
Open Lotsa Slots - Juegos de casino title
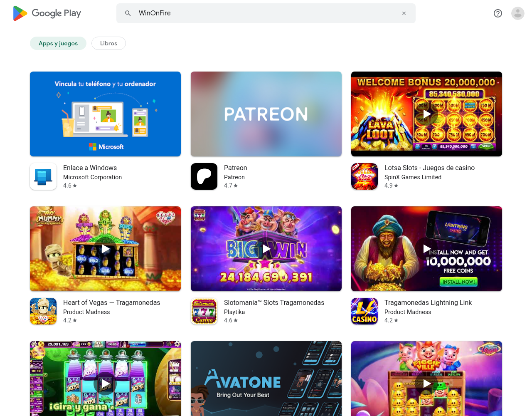point(429,168)
